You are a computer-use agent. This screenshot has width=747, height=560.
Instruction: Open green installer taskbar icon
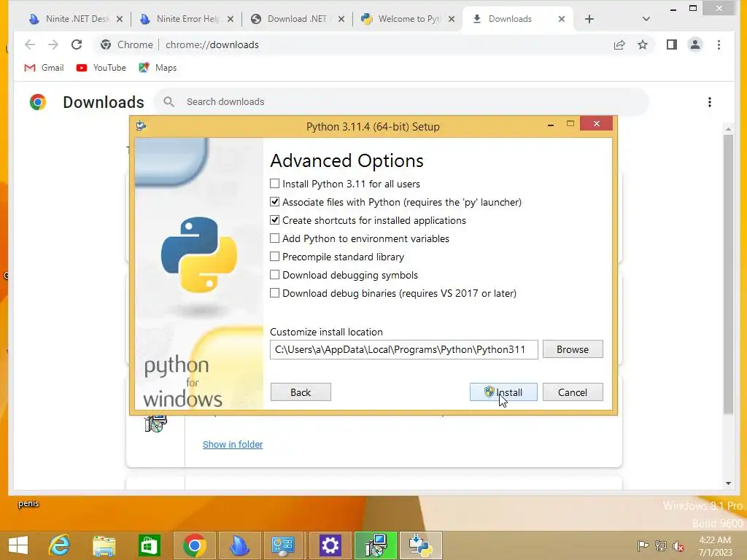tap(376, 545)
